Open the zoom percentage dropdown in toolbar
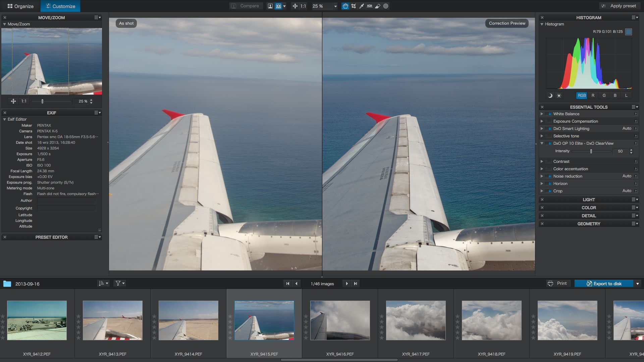 (335, 6)
